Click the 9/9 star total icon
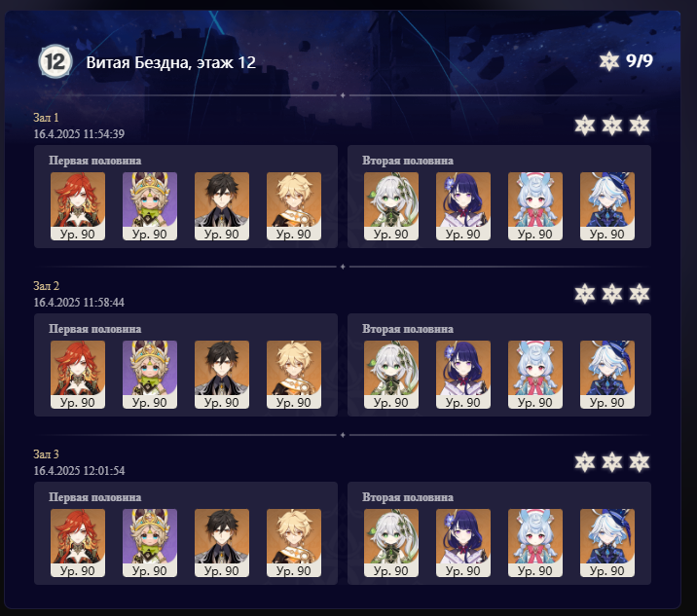This screenshot has width=697, height=616. 609,61
